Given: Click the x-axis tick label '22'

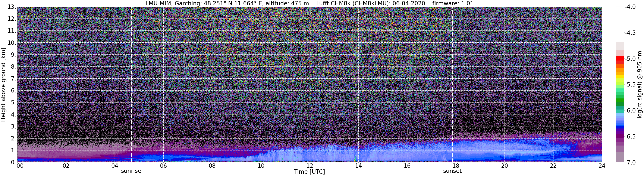Looking at the screenshot, I should pyautogui.click(x=553, y=166).
